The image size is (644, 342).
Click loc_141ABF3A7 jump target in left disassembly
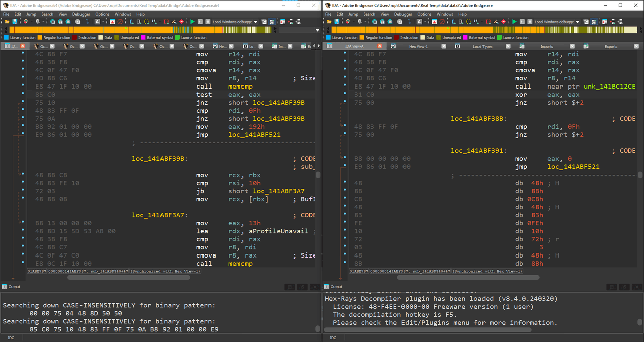coord(279,191)
